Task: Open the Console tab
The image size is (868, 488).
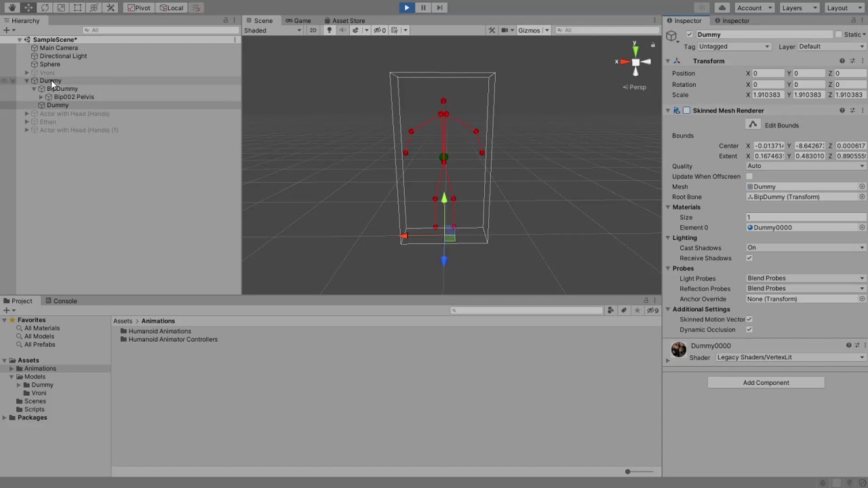Action: click(65, 300)
